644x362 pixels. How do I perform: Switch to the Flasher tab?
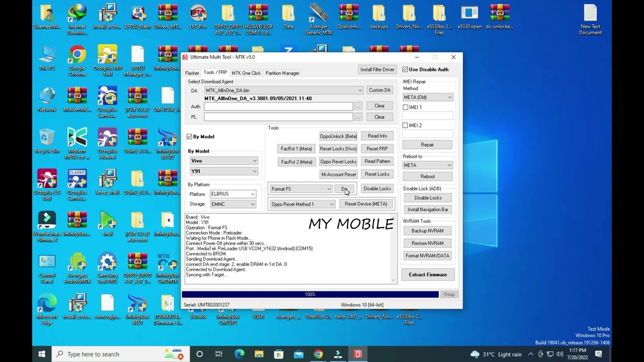click(192, 73)
